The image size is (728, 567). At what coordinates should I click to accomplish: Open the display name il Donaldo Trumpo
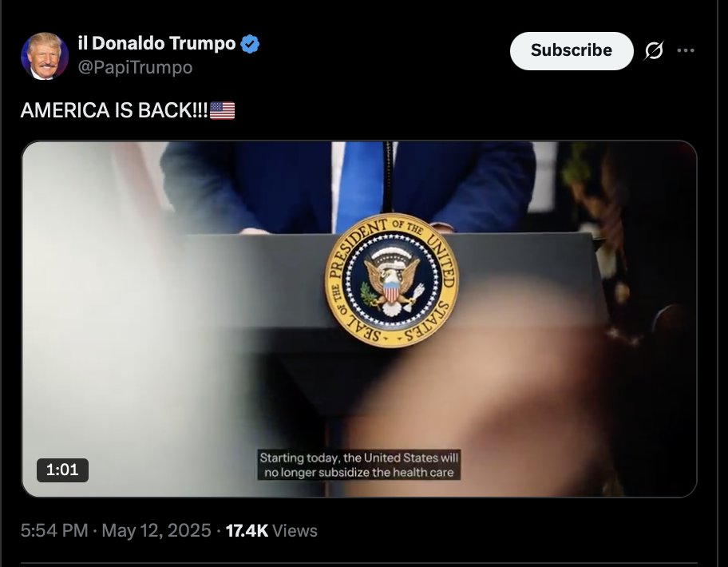coord(157,43)
